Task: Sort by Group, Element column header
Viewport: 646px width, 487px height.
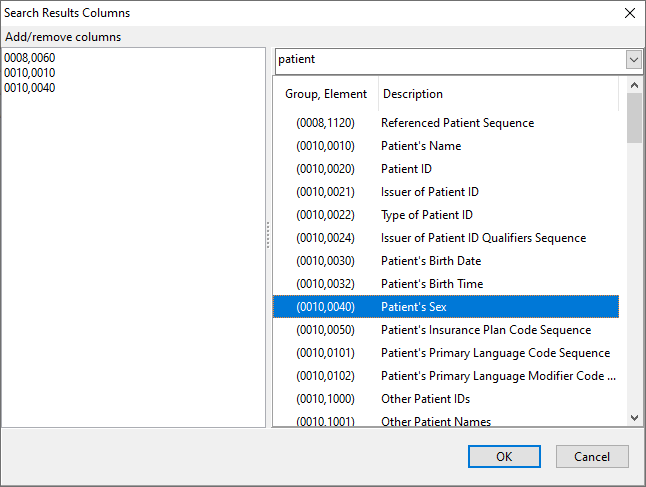Action: (x=325, y=94)
